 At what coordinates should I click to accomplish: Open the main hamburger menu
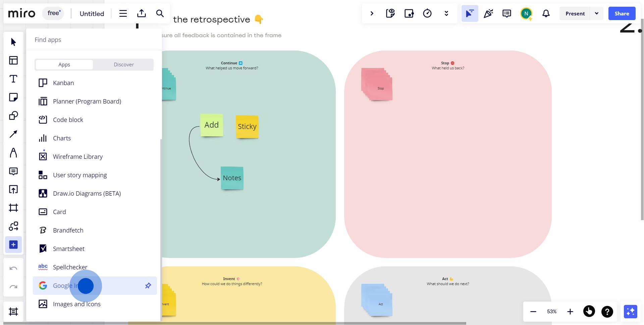click(123, 13)
